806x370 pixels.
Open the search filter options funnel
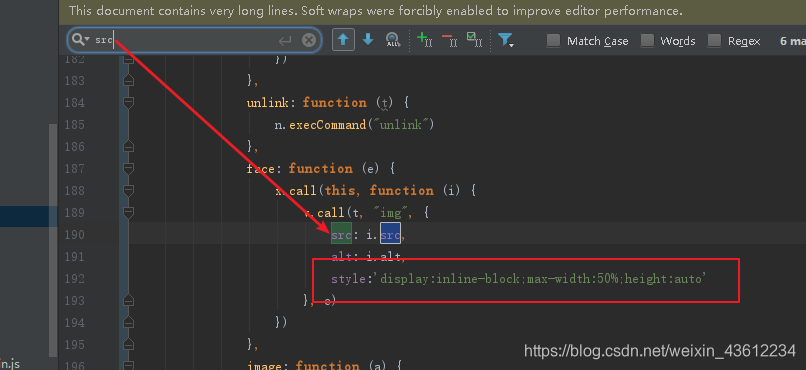click(x=506, y=40)
